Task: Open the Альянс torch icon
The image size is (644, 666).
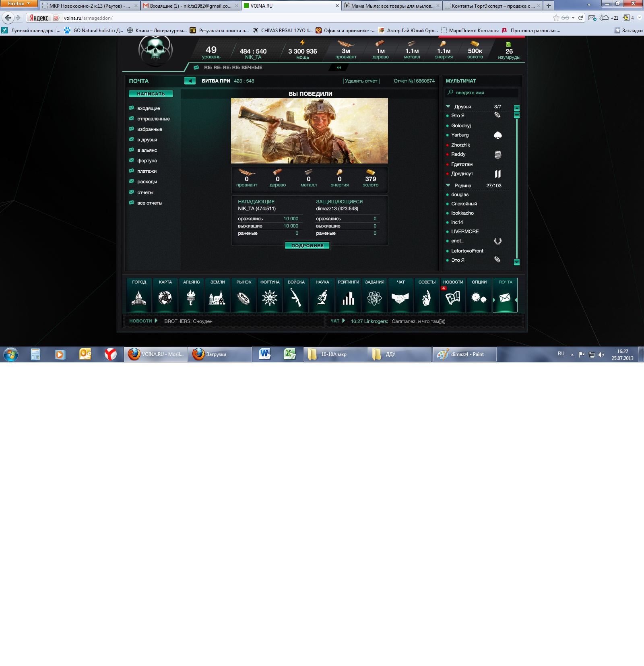Action: click(191, 298)
